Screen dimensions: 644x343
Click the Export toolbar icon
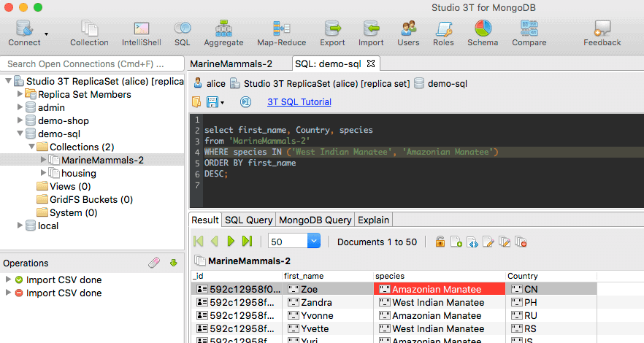point(332,34)
